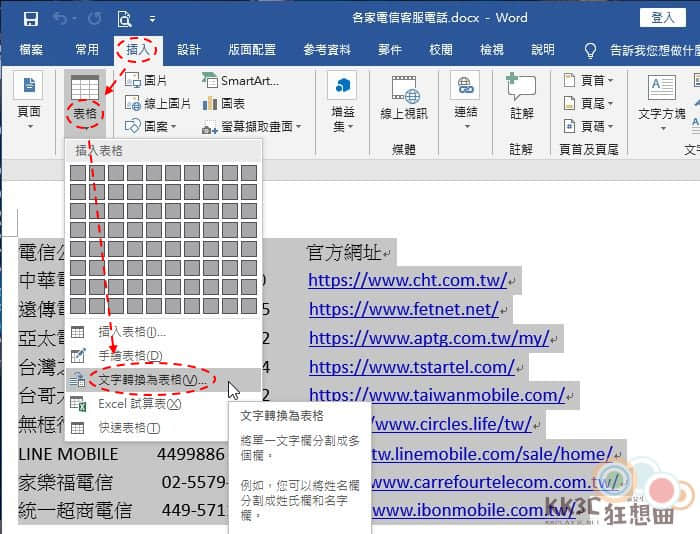Open the cht.com.tw hyperlink

(x=408, y=280)
